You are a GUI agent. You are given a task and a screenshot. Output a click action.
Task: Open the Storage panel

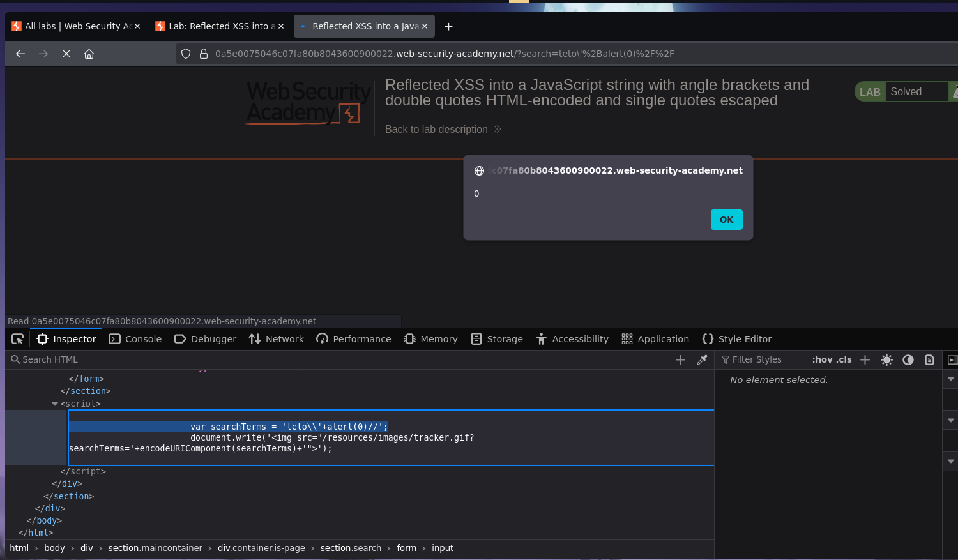click(497, 339)
